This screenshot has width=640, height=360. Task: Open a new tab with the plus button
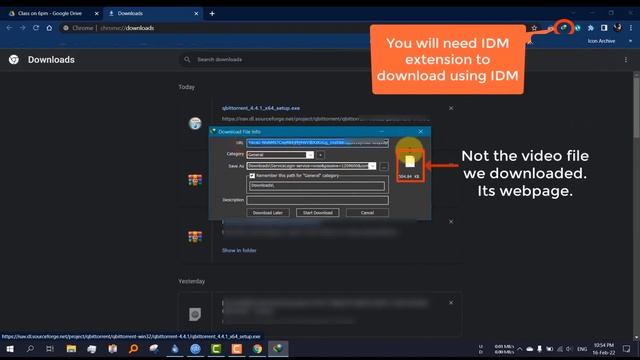tap(212, 13)
